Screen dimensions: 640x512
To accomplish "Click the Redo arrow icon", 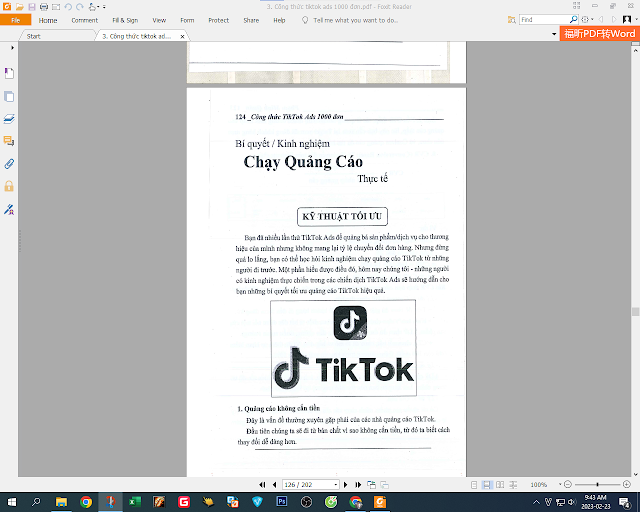I will 80,7.
